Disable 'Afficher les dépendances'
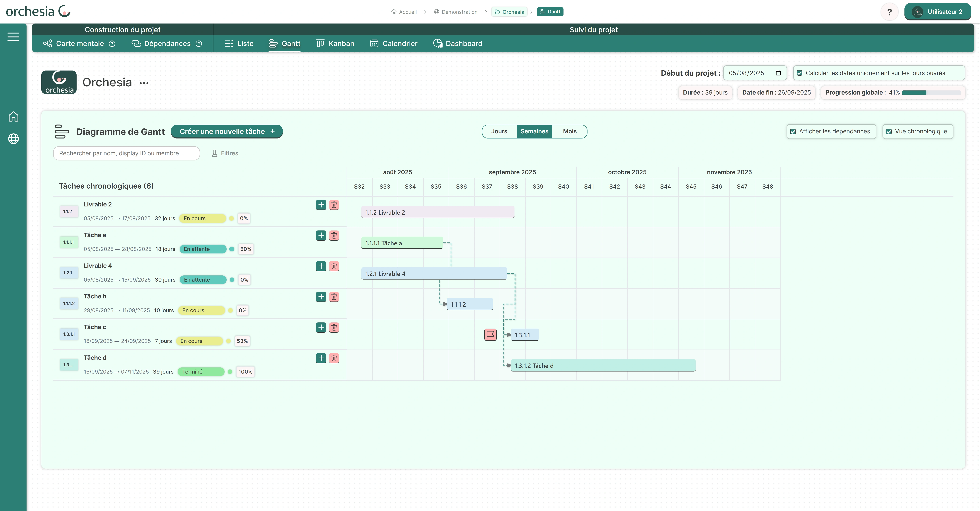 [x=793, y=131]
